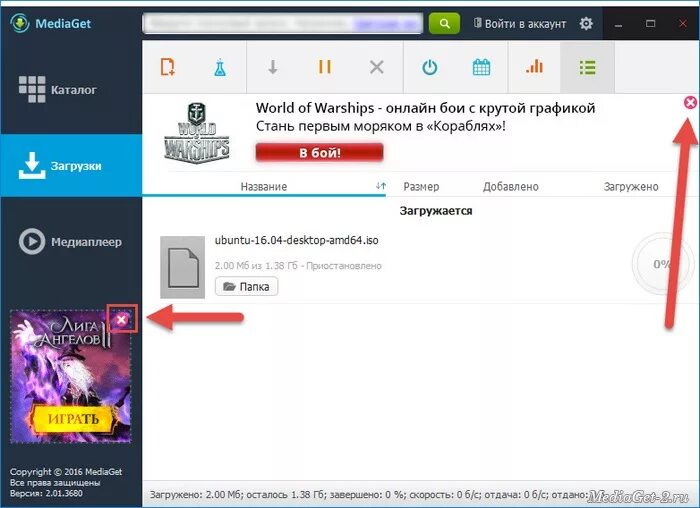Maximize the MediaGet window
This screenshot has height=508, width=700.
[x=650, y=23]
